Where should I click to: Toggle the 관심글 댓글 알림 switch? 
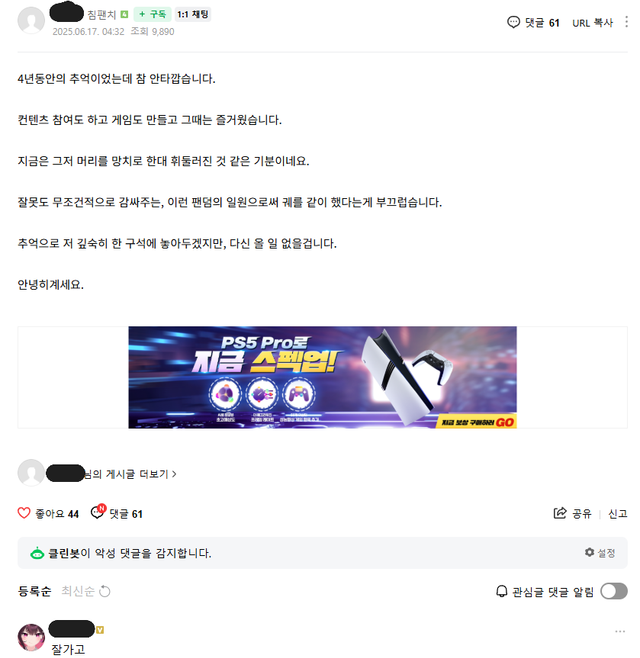[614, 591]
